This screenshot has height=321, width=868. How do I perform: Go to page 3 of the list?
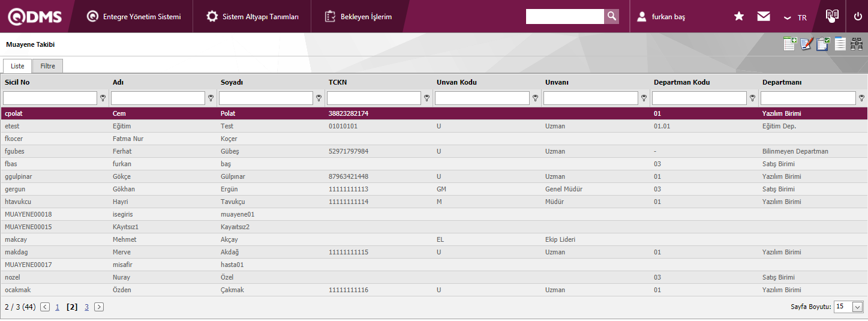click(86, 307)
